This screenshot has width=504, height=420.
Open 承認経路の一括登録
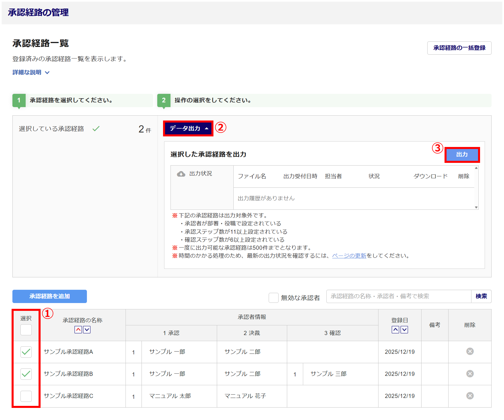pyautogui.click(x=459, y=48)
